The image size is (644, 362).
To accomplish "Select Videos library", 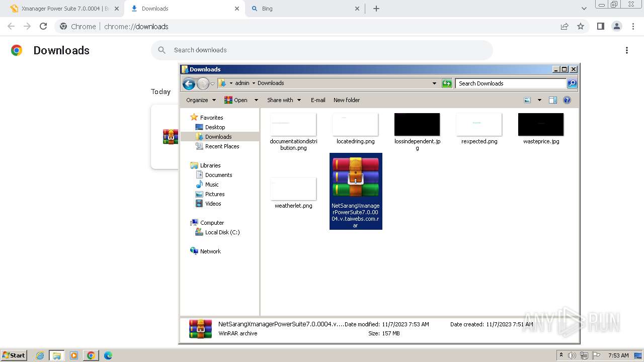I will 213,204.
